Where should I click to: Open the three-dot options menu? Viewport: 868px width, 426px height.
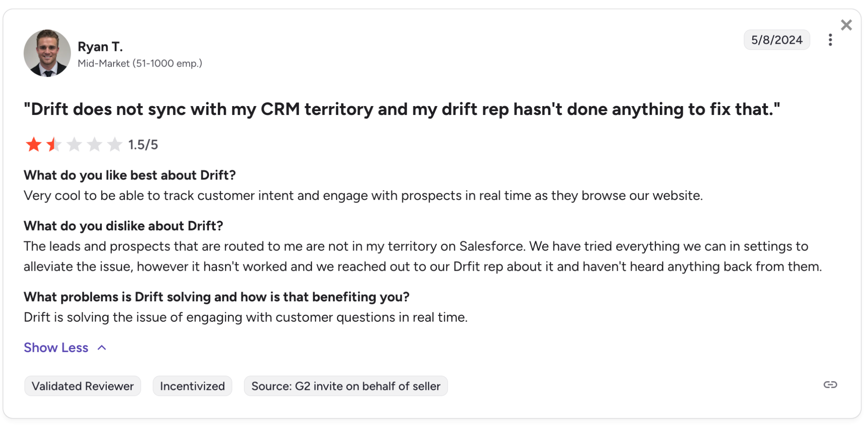(x=830, y=40)
